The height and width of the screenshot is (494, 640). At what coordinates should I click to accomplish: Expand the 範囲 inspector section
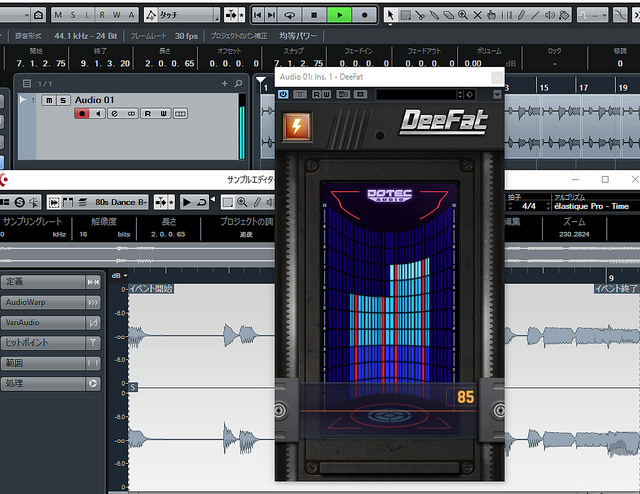tap(51, 363)
